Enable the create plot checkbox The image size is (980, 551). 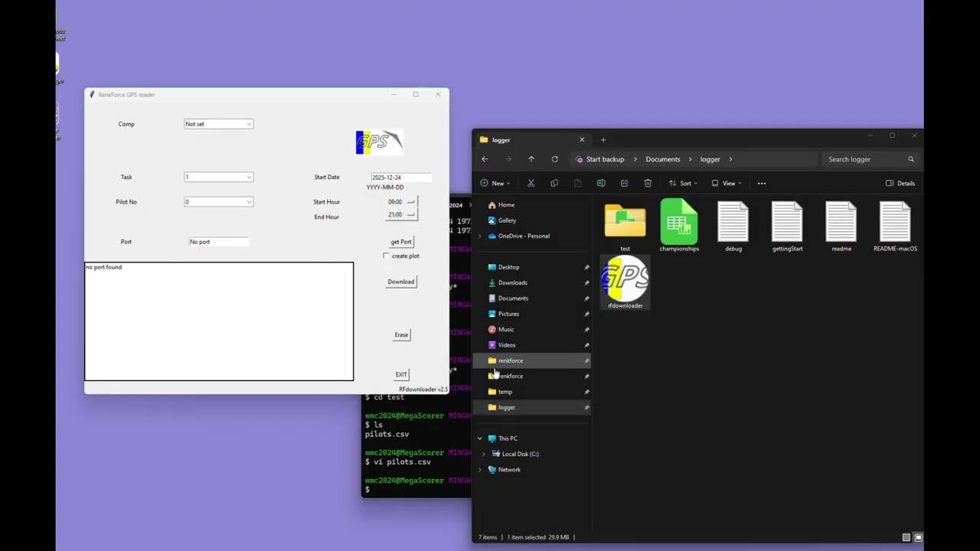(386, 256)
